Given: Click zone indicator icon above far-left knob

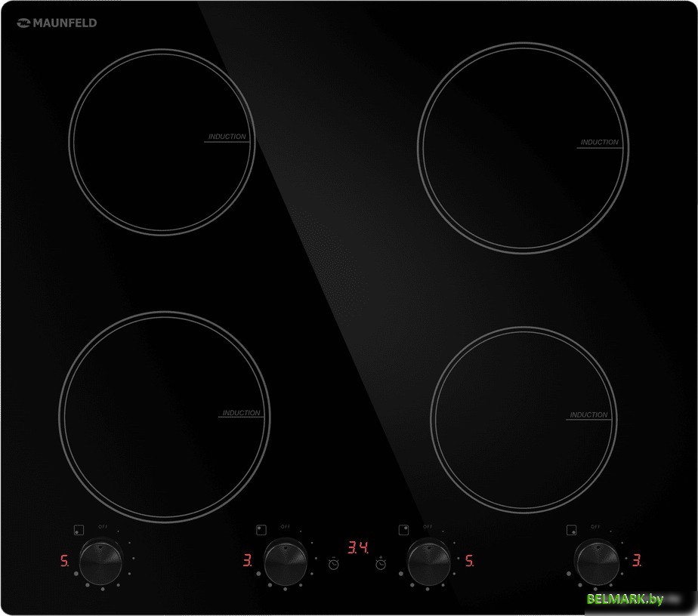Looking at the screenshot, I should (x=79, y=529).
